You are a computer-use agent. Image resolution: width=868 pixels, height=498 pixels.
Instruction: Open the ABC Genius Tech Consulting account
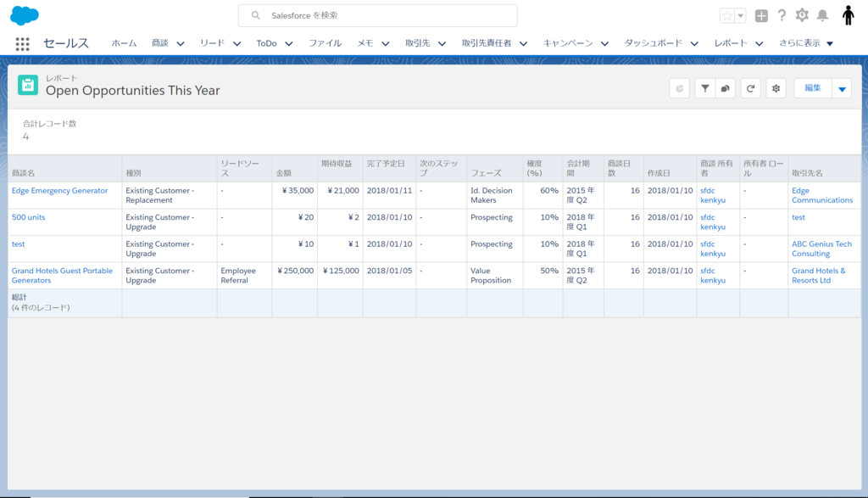point(821,249)
